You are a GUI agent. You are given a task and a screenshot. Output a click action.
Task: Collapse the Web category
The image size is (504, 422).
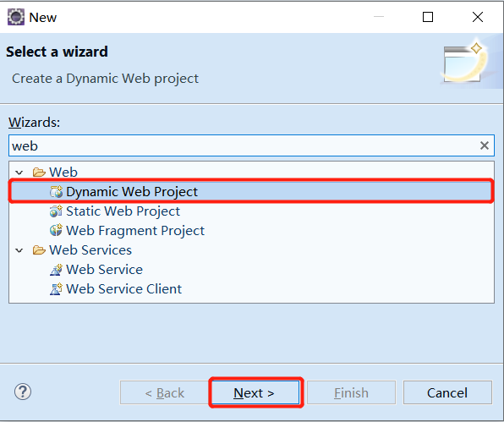point(19,173)
